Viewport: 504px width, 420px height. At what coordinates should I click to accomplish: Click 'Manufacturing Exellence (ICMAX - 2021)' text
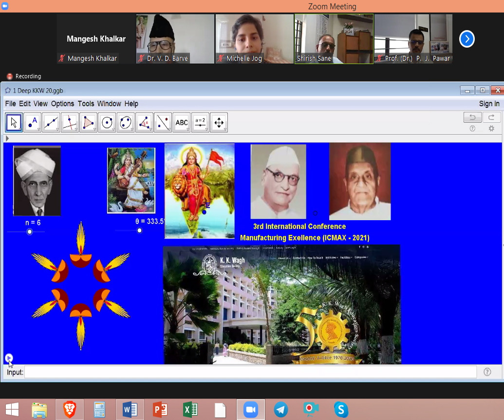tap(305, 238)
